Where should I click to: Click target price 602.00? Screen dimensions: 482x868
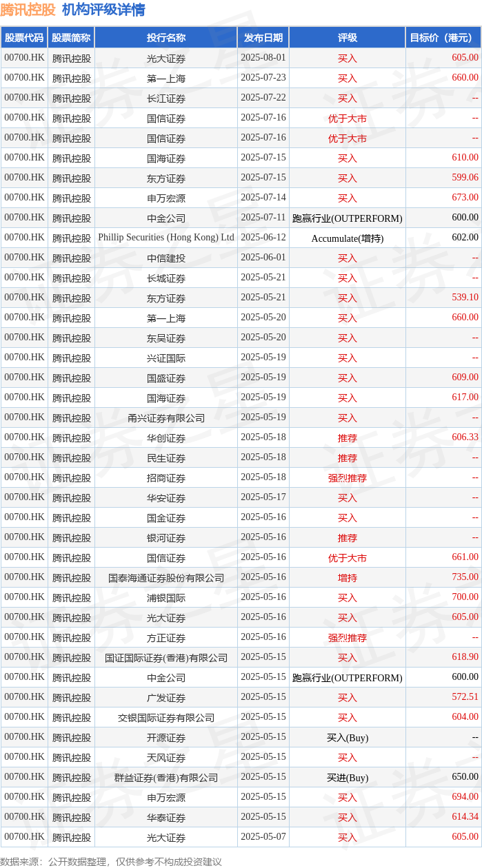(x=465, y=238)
